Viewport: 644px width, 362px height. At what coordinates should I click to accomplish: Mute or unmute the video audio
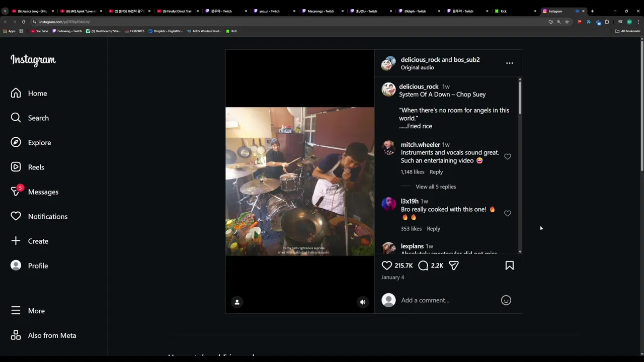[363, 302]
